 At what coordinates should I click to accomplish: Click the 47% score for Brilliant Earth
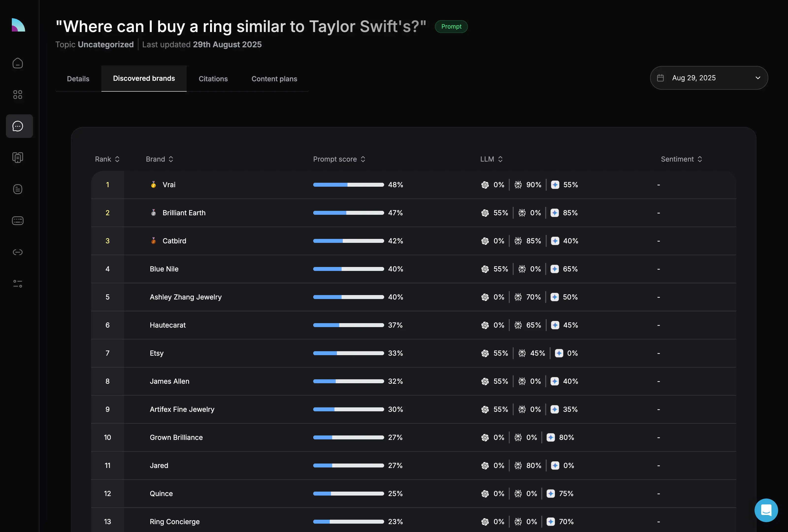click(395, 213)
